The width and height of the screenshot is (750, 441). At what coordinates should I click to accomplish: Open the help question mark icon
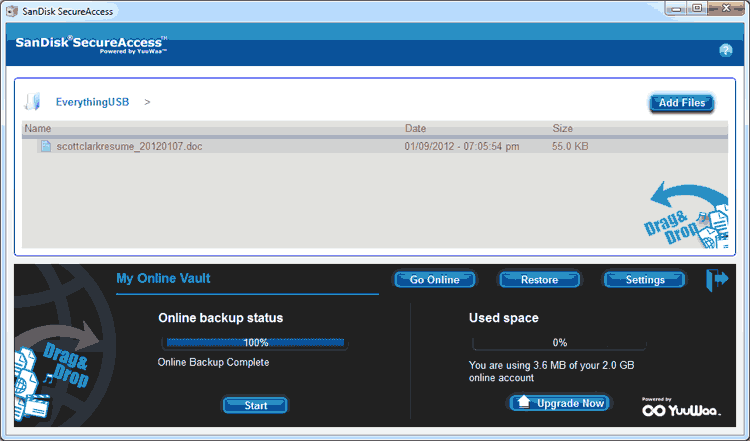click(726, 50)
